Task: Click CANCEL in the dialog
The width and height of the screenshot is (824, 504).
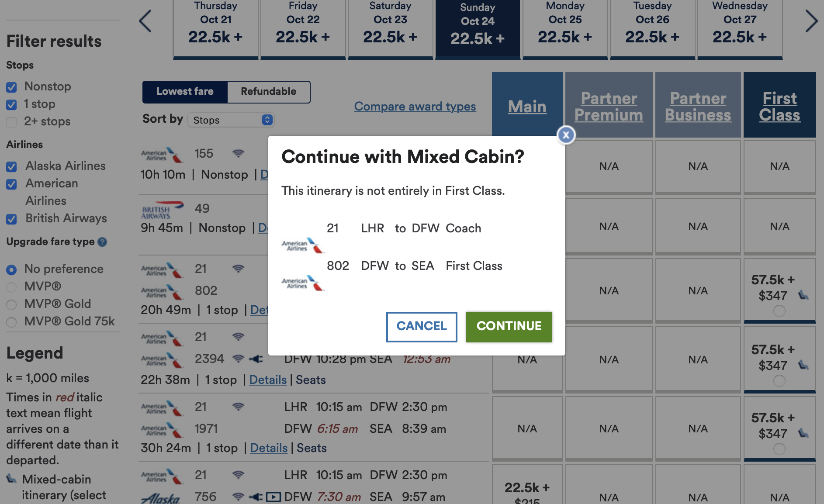Action: click(422, 326)
